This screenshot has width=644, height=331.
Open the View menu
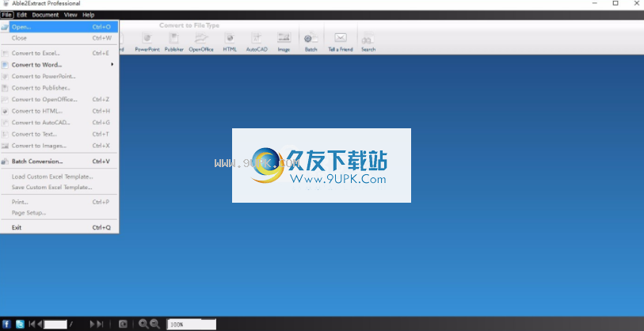70,15
